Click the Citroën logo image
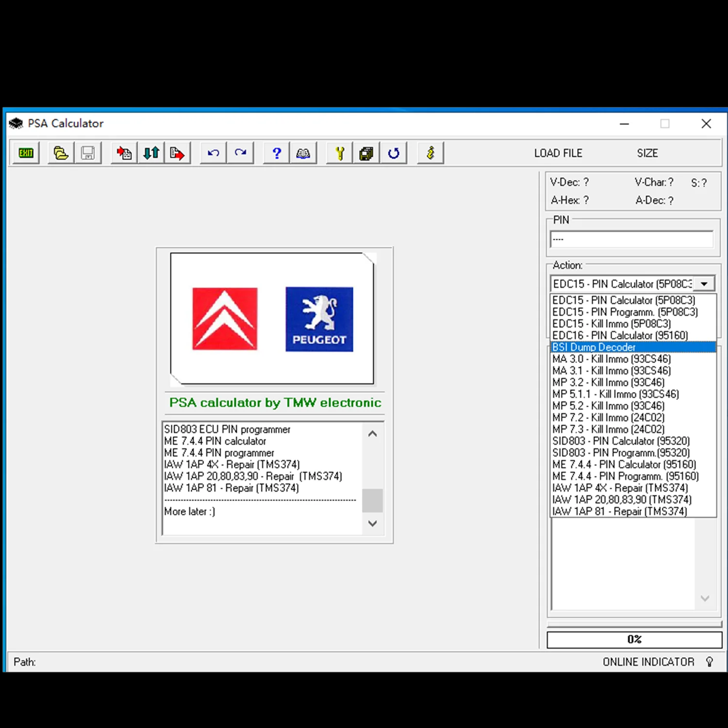This screenshot has width=728, height=728. pos(225,319)
